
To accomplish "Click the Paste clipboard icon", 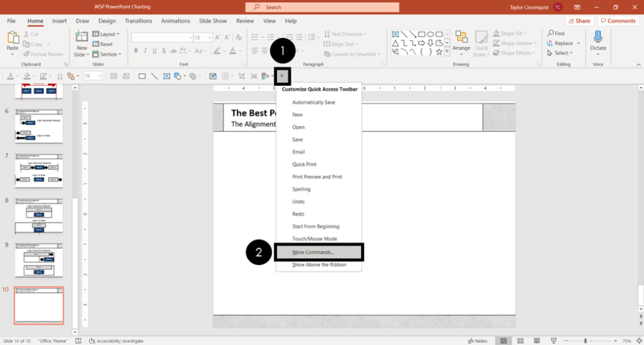I will coord(13,38).
